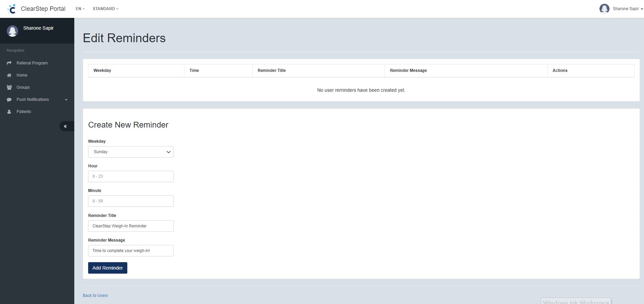Click the Referral Program share icon
644x304 pixels.
[x=9, y=63]
